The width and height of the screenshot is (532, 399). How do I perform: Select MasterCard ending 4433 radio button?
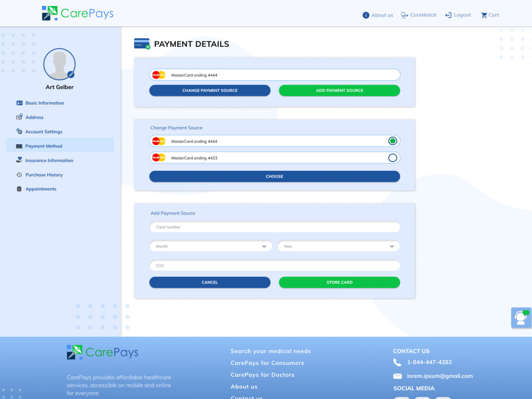tap(392, 157)
